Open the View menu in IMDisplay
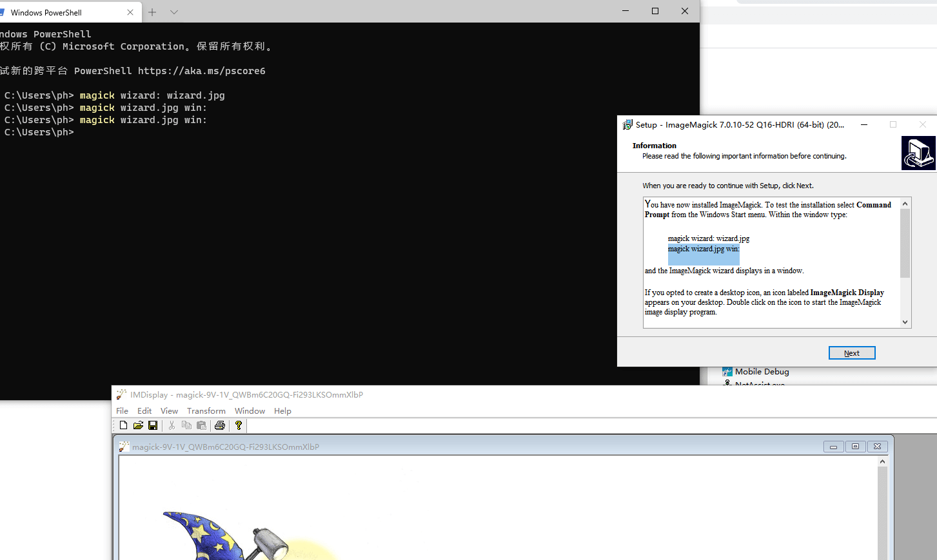 pos(169,411)
